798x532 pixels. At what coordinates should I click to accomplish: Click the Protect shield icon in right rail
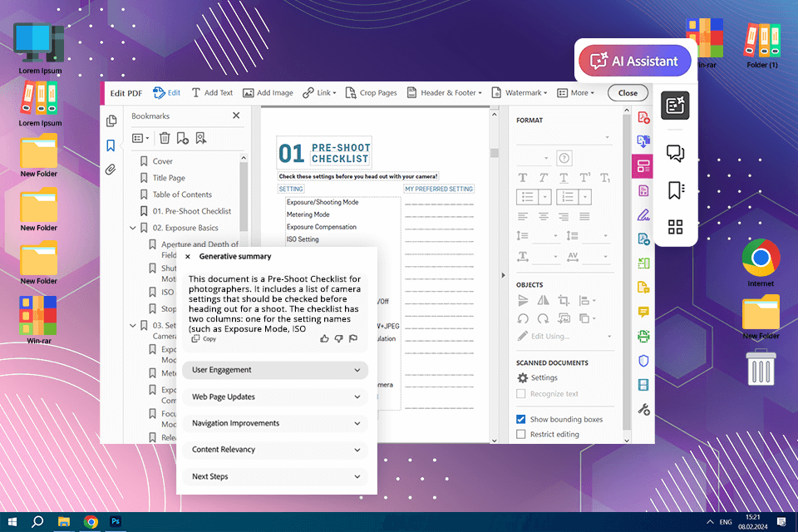point(643,361)
